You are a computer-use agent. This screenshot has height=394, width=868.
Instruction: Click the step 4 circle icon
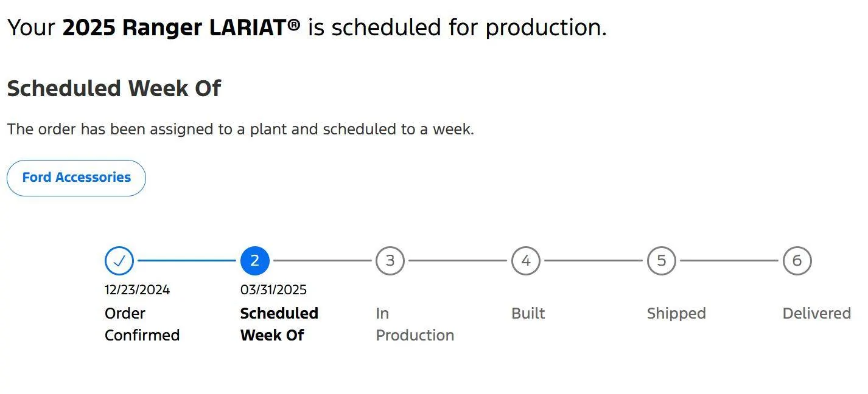coord(526,261)
